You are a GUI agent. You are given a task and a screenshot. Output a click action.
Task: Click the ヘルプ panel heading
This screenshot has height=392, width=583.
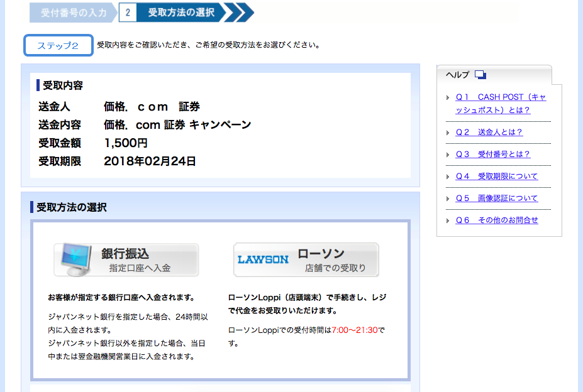tap(457, 75)
